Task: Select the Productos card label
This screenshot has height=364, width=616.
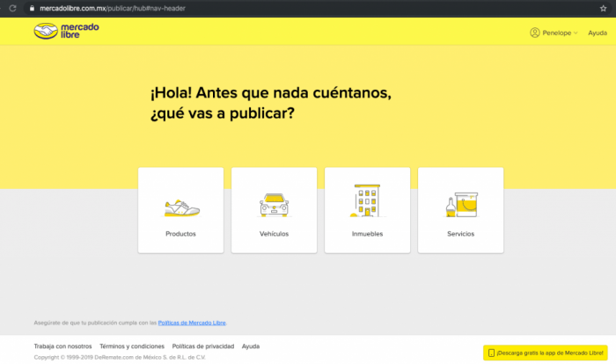Action: click(180, 234)
